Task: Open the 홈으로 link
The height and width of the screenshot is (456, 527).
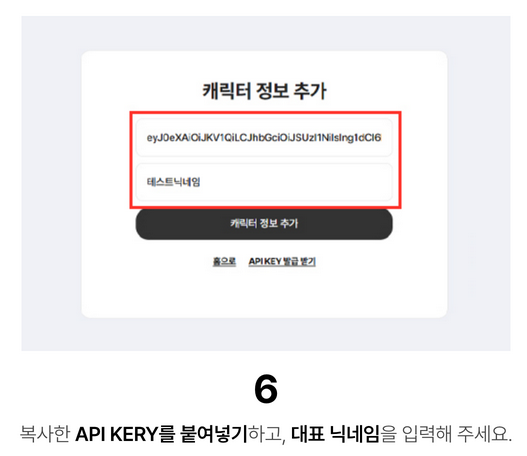Action: [224, 261]
